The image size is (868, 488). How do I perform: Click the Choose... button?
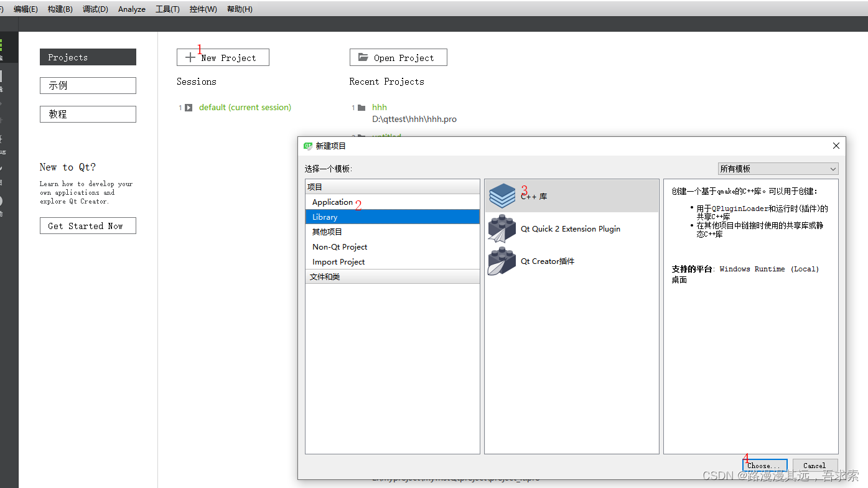click(x=765, y=465)
